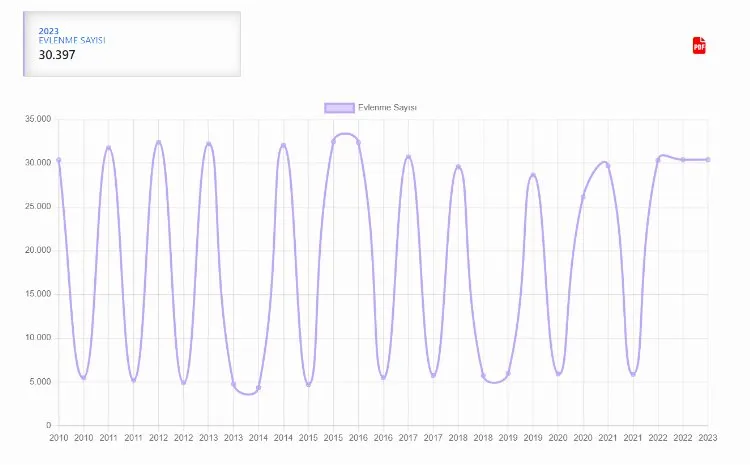Click the 2017 peak data point near 30.700
The image size is (750, 465).
tap(408, 157)
